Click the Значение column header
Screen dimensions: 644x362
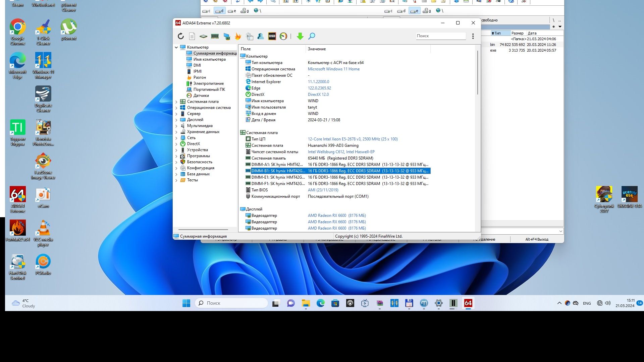pos(368,49)
